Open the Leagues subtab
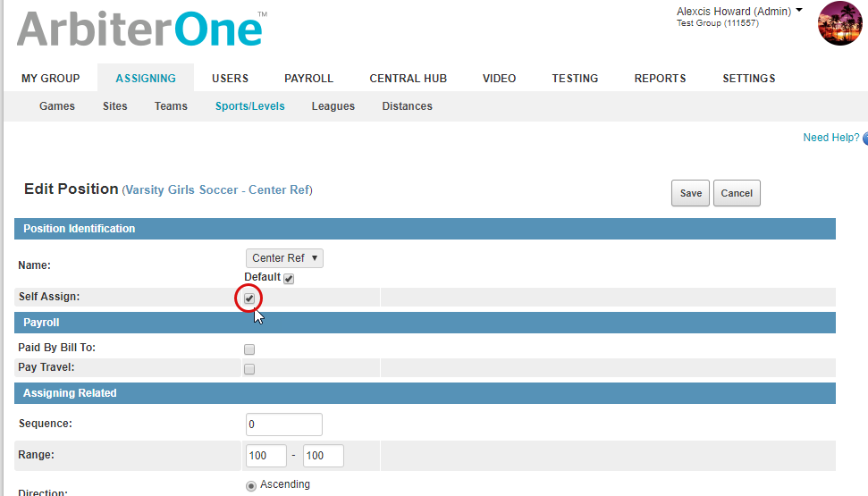 (333, 106)
